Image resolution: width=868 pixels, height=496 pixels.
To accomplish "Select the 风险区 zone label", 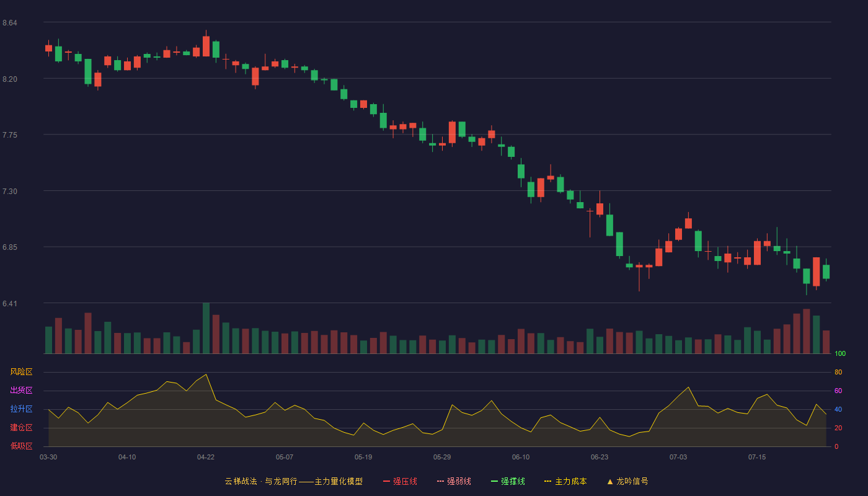I will (x=21, y=372).
